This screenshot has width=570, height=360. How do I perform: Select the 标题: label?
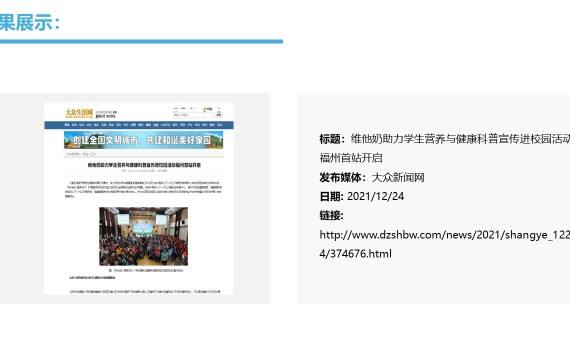[332, 139]
